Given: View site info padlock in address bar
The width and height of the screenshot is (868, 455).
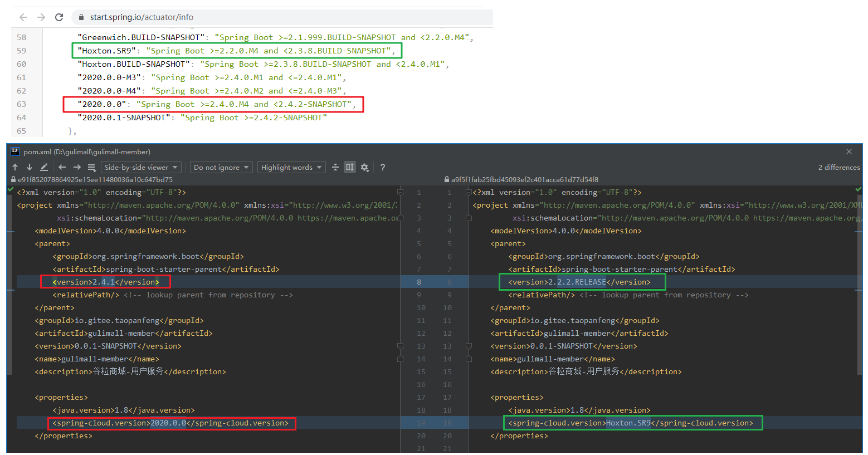Looking at the screenshot, I should [81, 17].
